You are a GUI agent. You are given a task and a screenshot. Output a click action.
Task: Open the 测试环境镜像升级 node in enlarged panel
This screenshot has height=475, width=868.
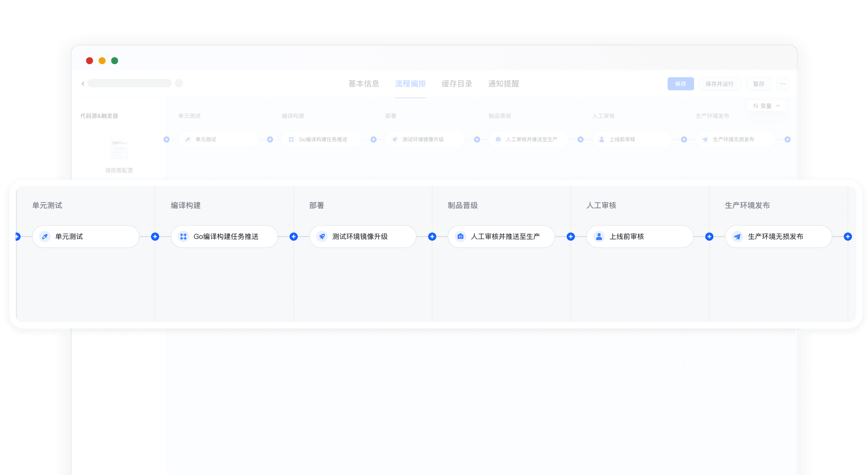pos(363,237)
